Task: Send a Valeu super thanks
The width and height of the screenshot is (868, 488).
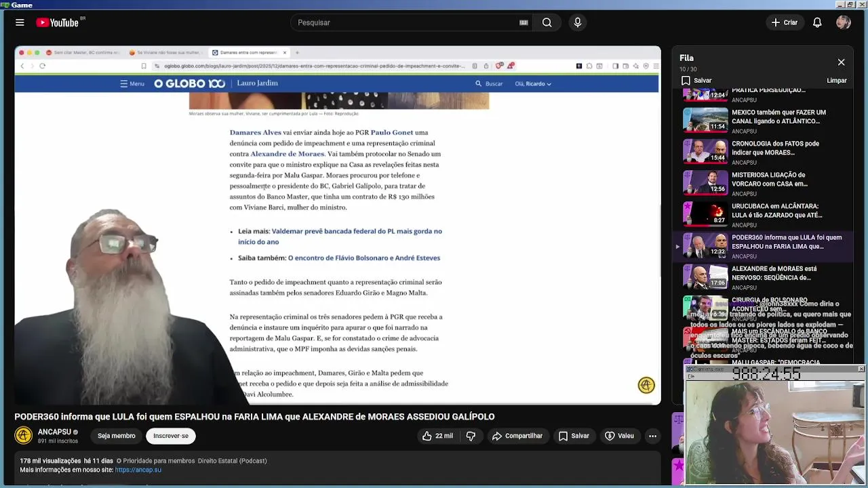Action: (619, 436)
